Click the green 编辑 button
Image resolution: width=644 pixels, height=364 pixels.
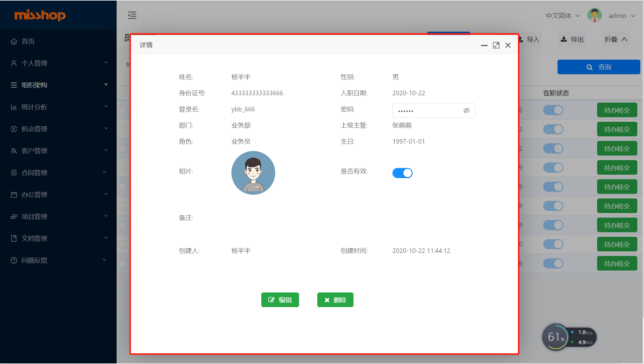tap(280, 300)
